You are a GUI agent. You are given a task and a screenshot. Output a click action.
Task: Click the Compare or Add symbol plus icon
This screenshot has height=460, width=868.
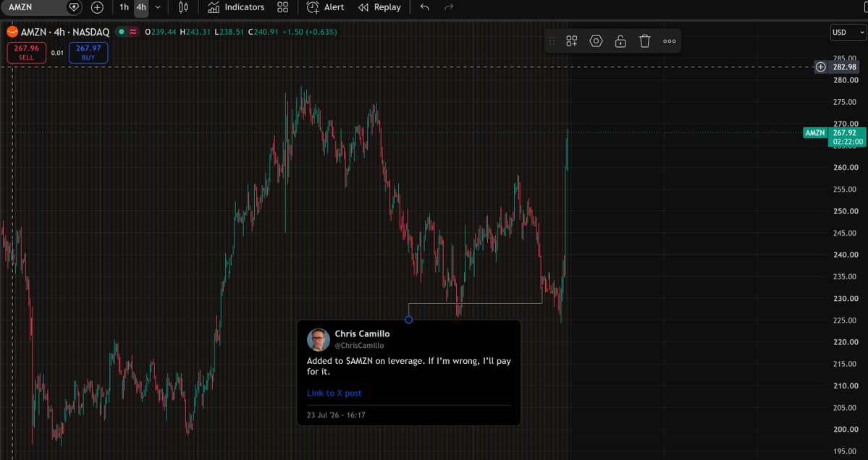[97, 7]
